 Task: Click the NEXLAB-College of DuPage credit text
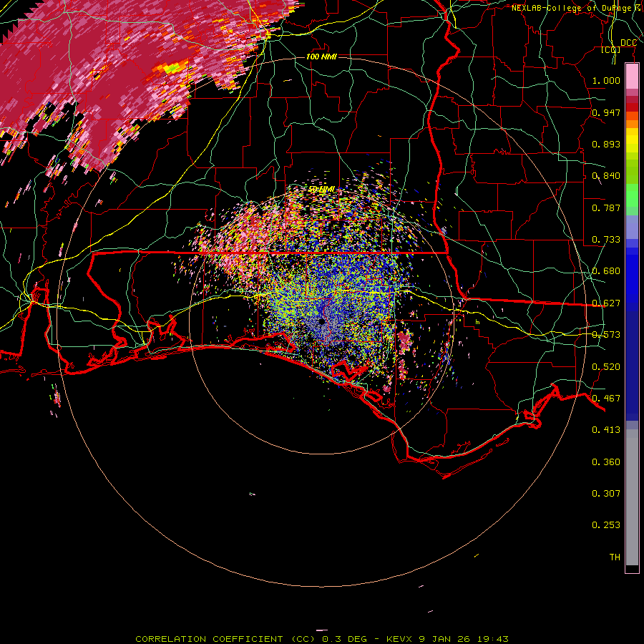[571, 8]
